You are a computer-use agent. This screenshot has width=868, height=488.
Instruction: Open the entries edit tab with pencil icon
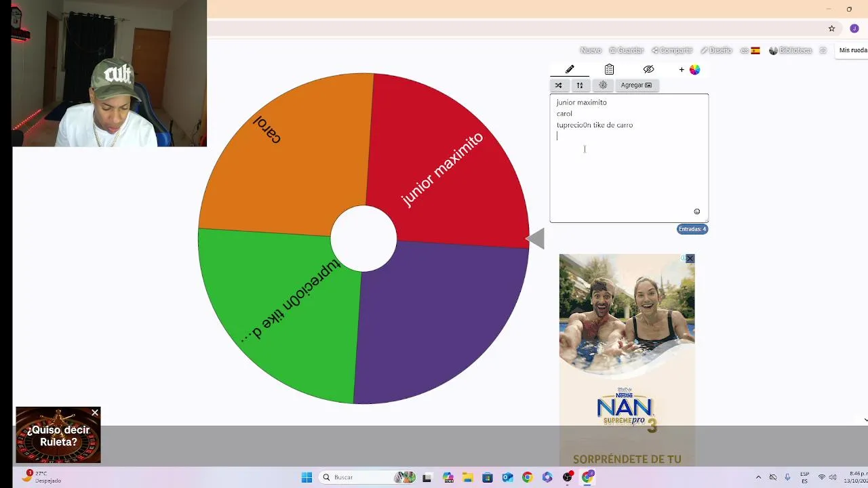(x=570, y=69)
